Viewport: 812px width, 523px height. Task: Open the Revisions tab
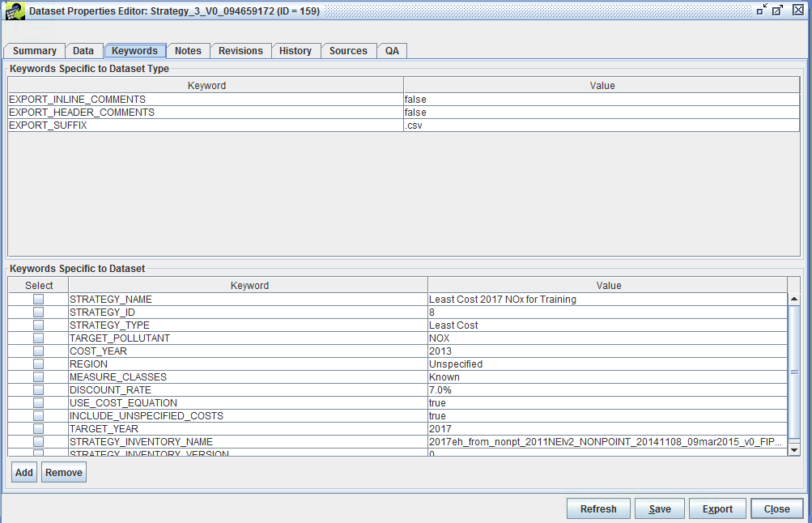tap(240, 50)
